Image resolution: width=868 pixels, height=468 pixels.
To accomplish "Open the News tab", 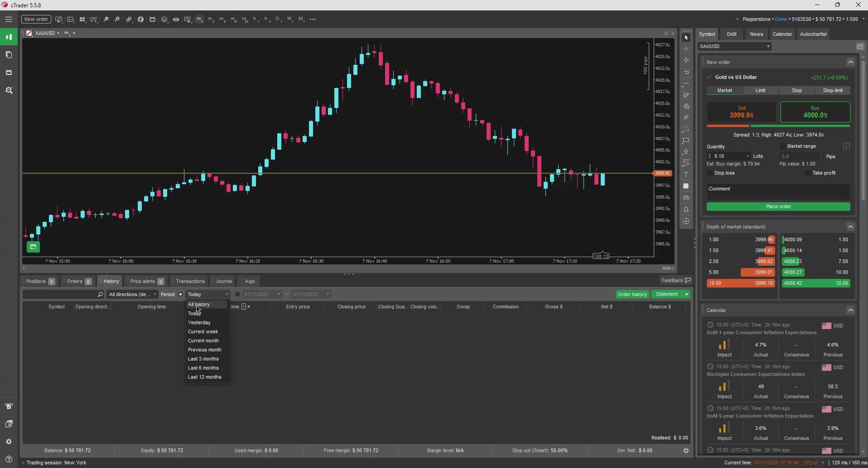I will tap(756, 34).
